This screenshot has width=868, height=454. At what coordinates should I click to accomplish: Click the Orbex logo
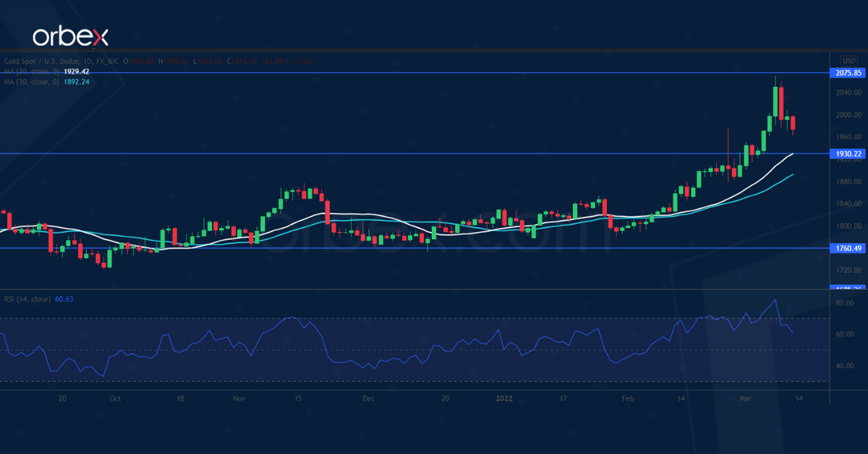click(71, 36)
